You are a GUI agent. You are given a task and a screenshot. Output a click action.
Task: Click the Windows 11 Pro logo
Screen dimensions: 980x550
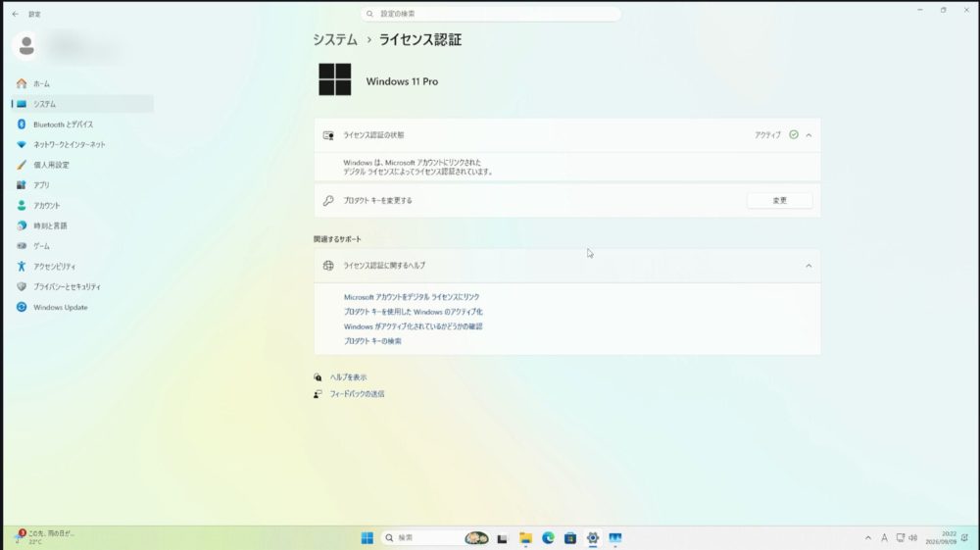(x=335, y=79)
